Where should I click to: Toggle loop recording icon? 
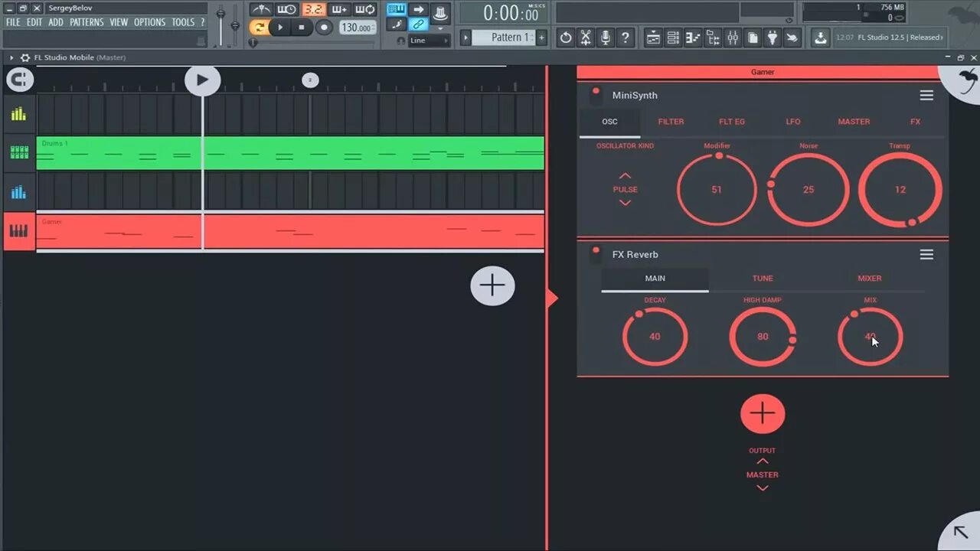pyautogui.click(x=364, y=10)
